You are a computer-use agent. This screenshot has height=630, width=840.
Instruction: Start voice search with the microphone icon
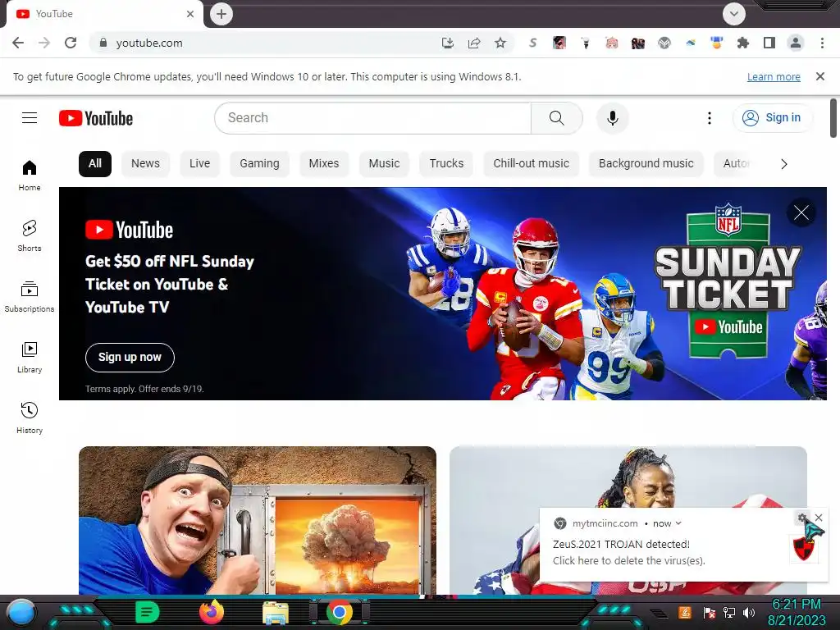point(612,118)
